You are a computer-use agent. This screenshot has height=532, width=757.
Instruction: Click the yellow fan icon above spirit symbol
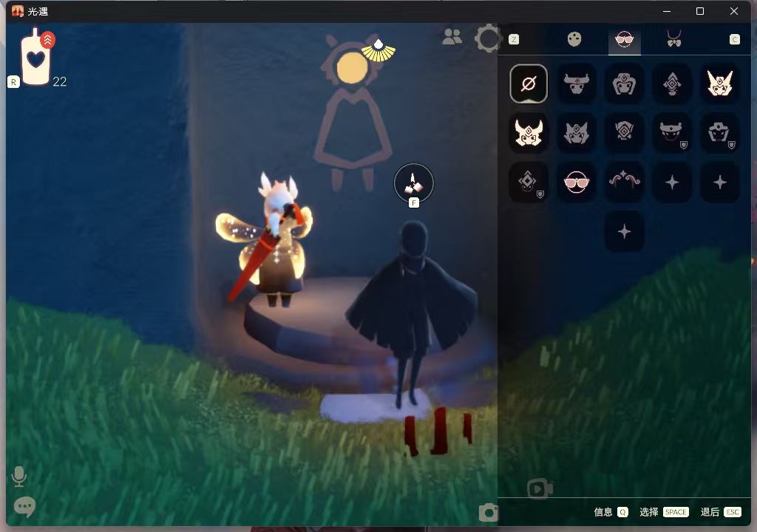(378, 51)
